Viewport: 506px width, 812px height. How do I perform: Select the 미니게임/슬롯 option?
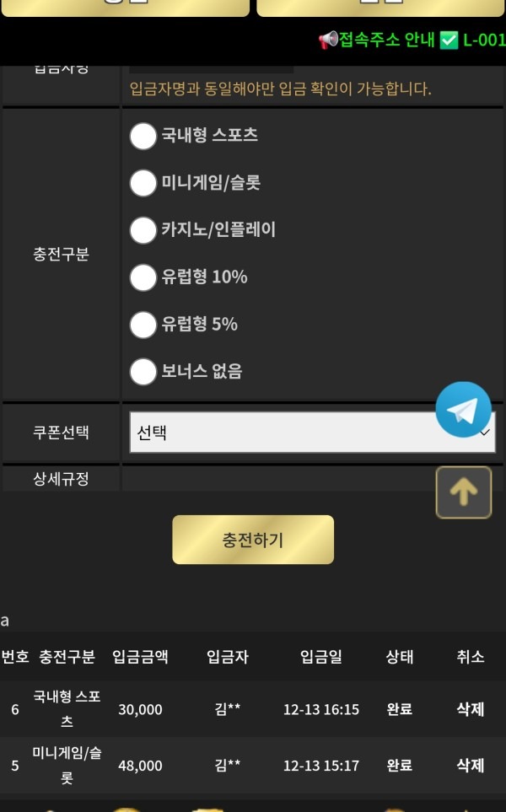click(143, 183)
